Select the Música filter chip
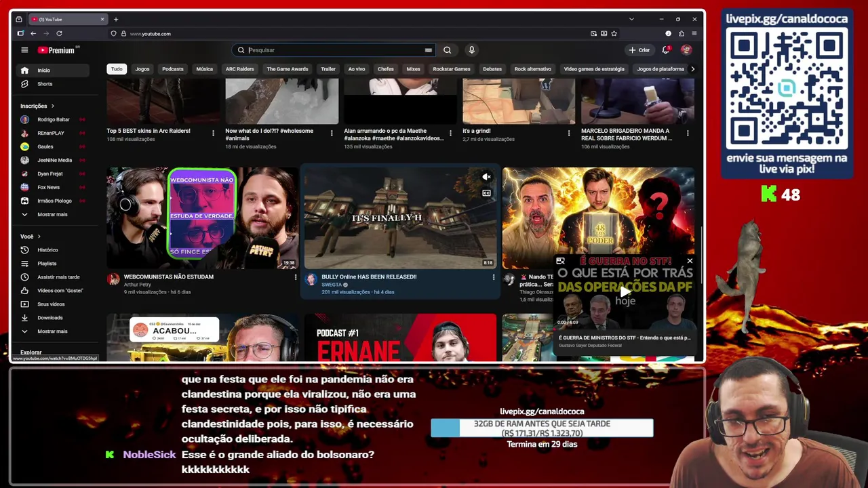 pos(204,69)
